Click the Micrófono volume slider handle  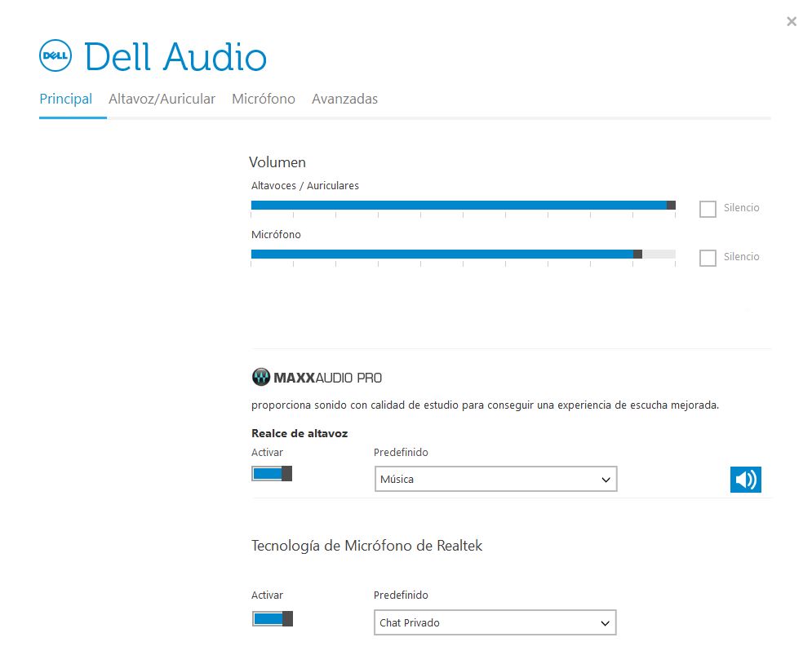point(638,255)
